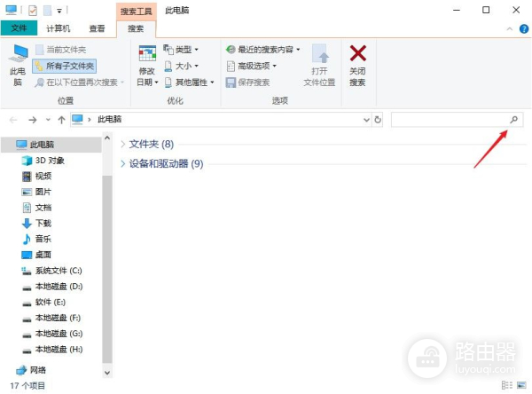
Task: Open 在以下位置再次搜索 dropdown
Action: tap(80, 83)
